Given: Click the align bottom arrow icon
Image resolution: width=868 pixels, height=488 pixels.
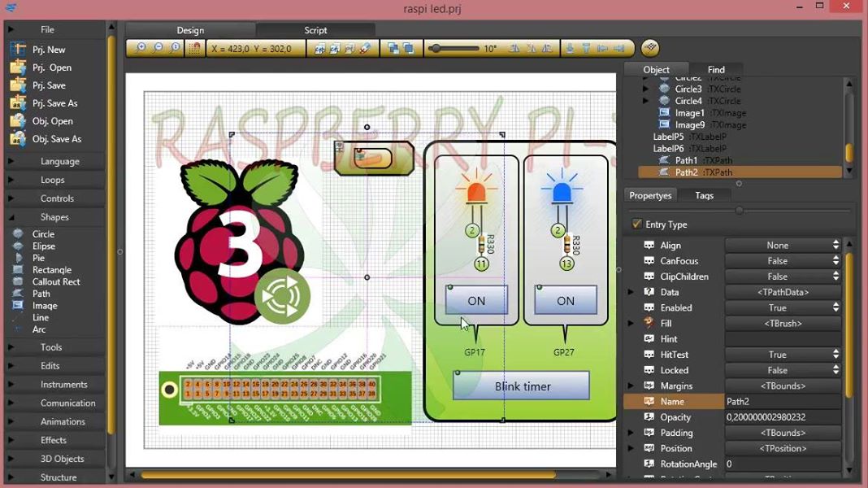Looking at the screenshot, I should click(x=570, y=48).
